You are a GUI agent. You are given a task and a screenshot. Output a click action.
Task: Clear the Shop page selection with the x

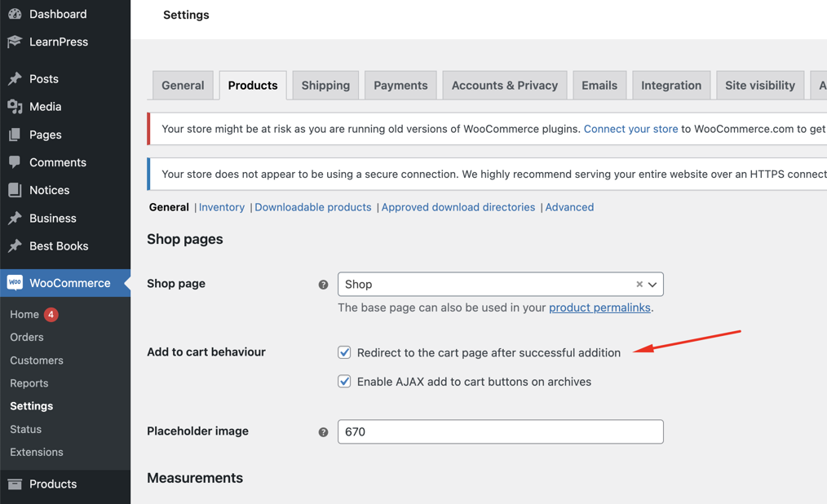(639, 284)
